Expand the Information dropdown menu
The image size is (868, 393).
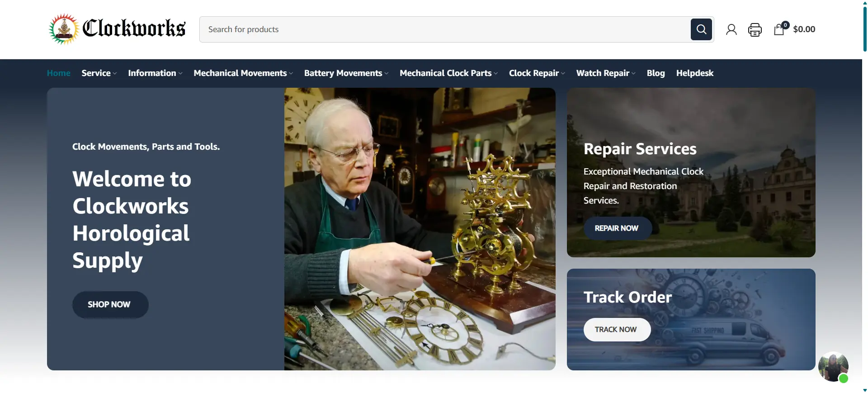click(x=155, y=73)
